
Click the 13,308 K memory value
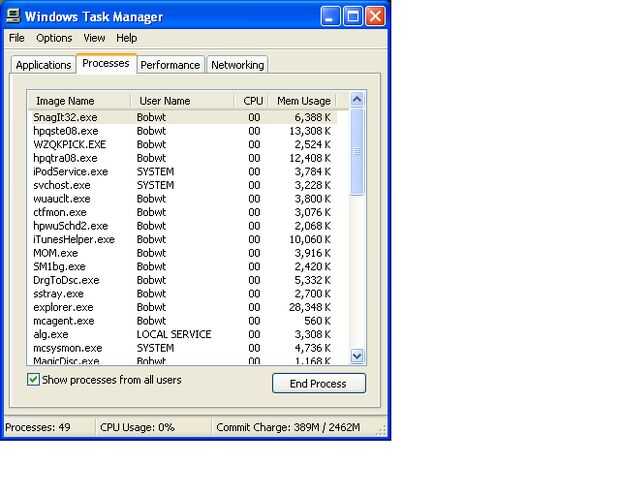[310, 131]
